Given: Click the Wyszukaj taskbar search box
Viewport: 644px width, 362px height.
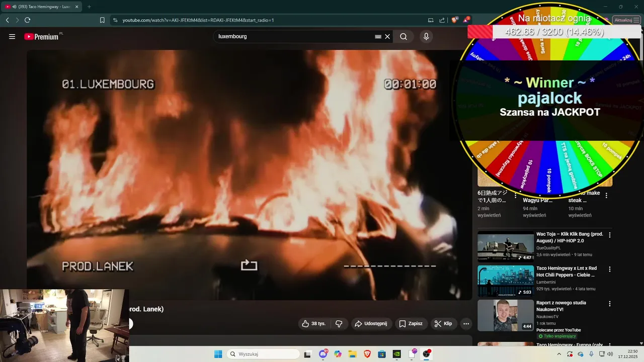Looking at the screenshot, I should pos(262,354).
